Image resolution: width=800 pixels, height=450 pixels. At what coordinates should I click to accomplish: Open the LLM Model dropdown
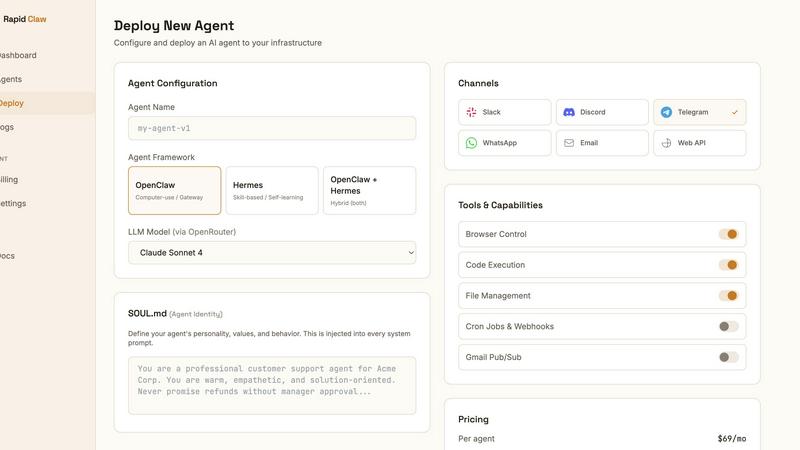[272, 253]
